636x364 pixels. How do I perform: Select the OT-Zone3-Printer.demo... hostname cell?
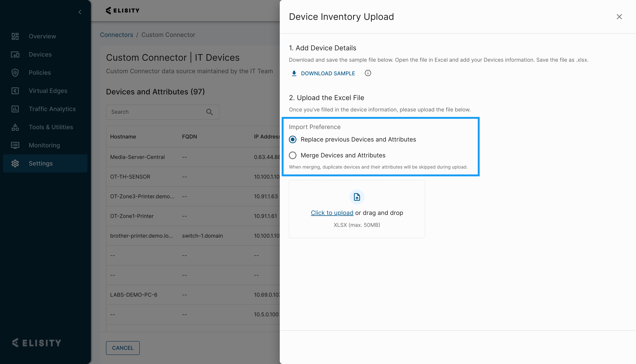coord(142,197)
